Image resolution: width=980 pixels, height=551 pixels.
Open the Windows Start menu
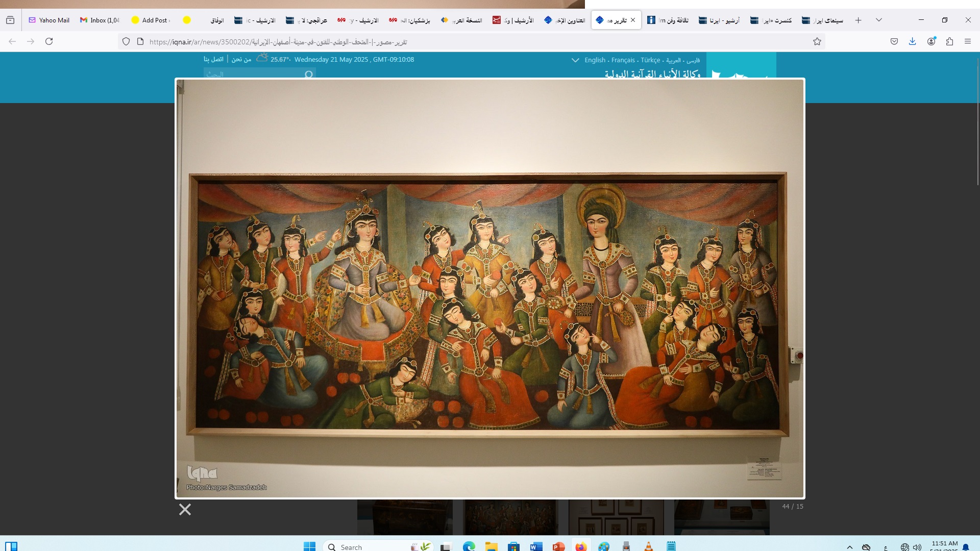tap(309, 546)
